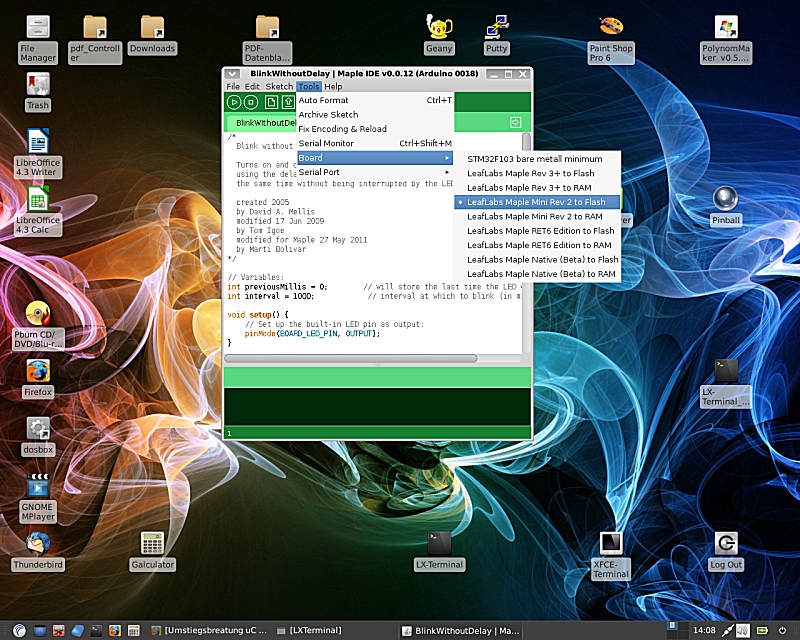Select Fix Encoding & Reload
800x640 pixels.
pos(375,129)
